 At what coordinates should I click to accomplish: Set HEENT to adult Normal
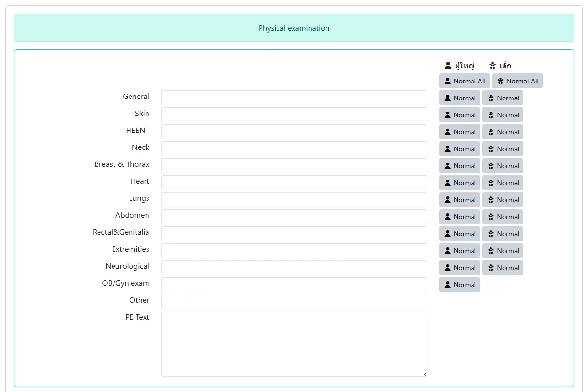pyautogui.click(x=459, y=132)
